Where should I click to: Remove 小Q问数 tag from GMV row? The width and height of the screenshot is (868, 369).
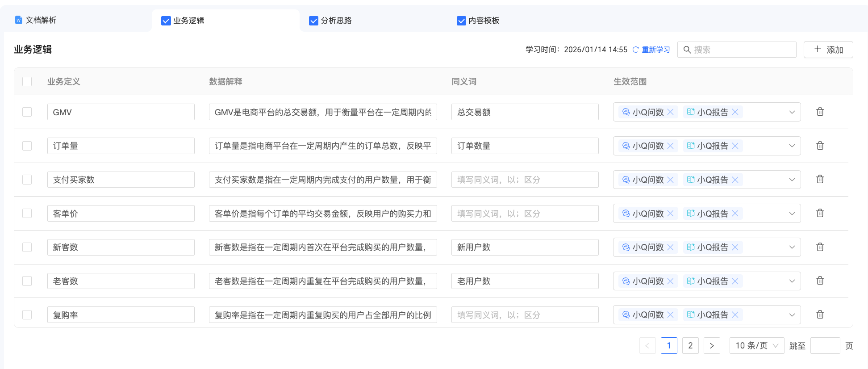point(670,112)
